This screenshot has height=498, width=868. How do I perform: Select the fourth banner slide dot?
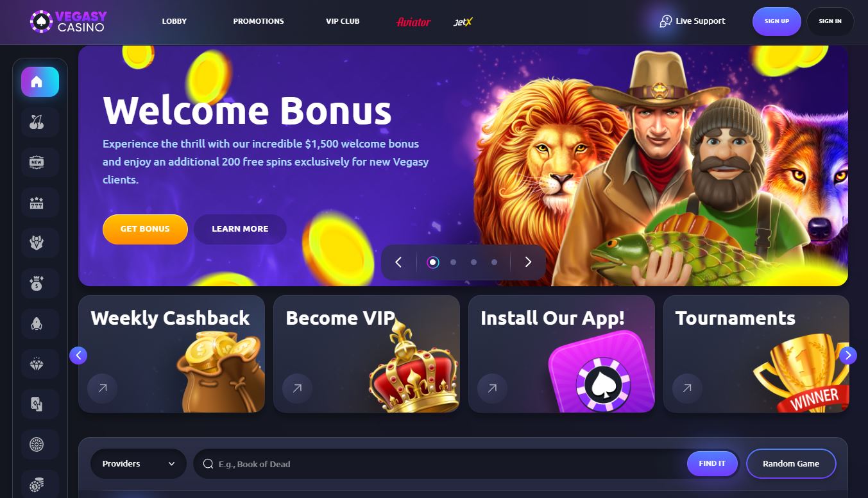[x=494, y=262]
